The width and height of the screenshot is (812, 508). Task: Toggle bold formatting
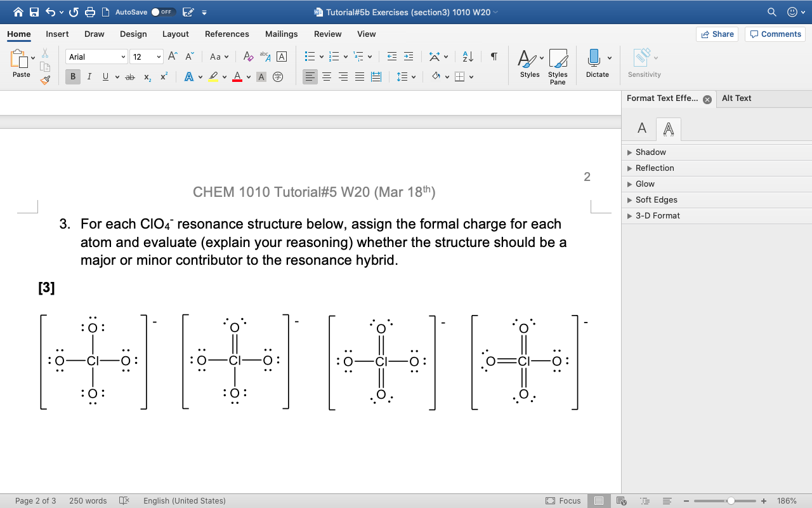[72, 76]
